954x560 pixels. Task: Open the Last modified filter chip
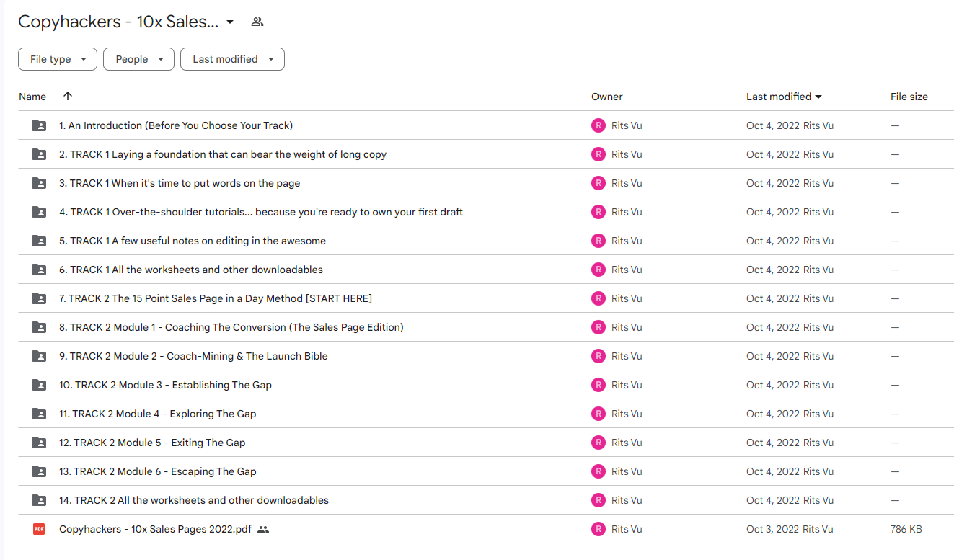pyautogui.click(x=232, y=59)
